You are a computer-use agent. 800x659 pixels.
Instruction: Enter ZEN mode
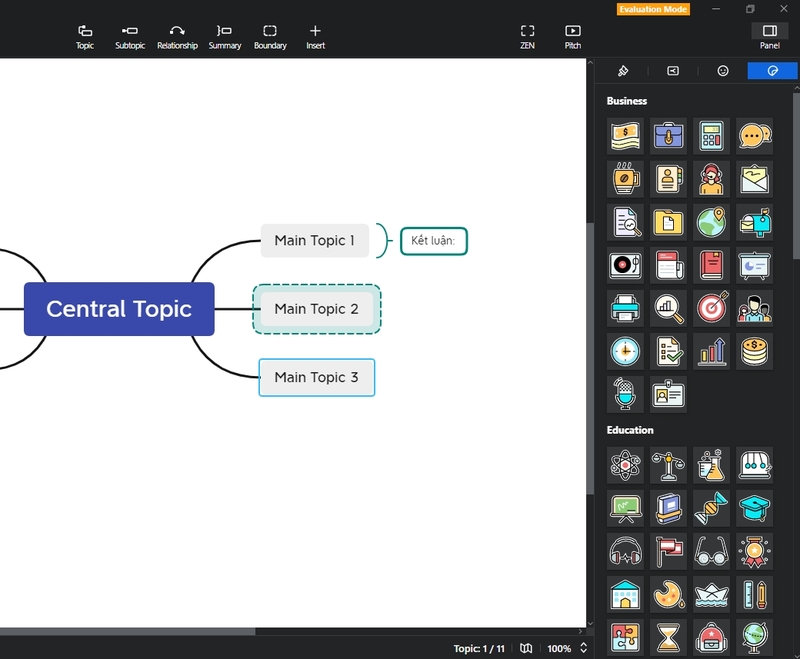pyautogui.click(x=527, y=37)
